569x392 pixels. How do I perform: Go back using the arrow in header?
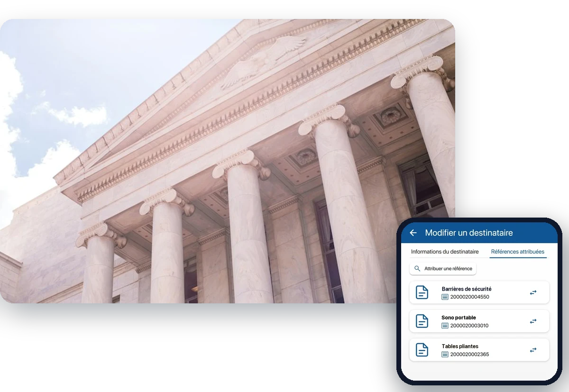413,233
